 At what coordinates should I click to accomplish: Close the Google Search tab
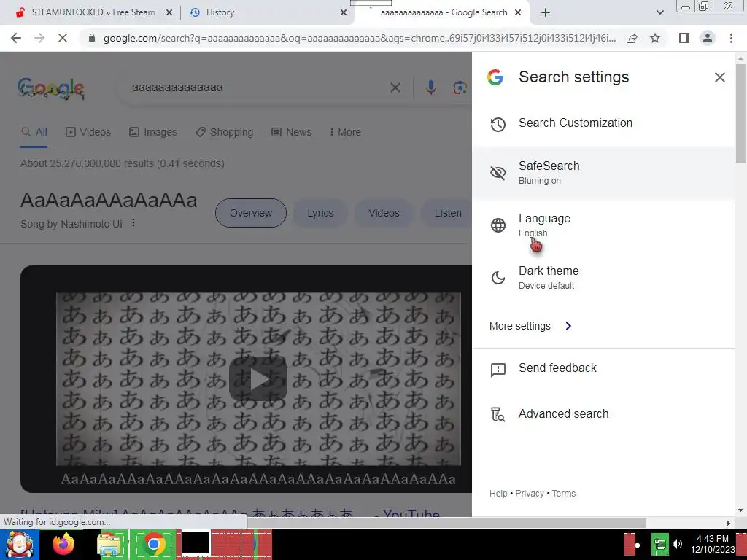coord(518,13)
